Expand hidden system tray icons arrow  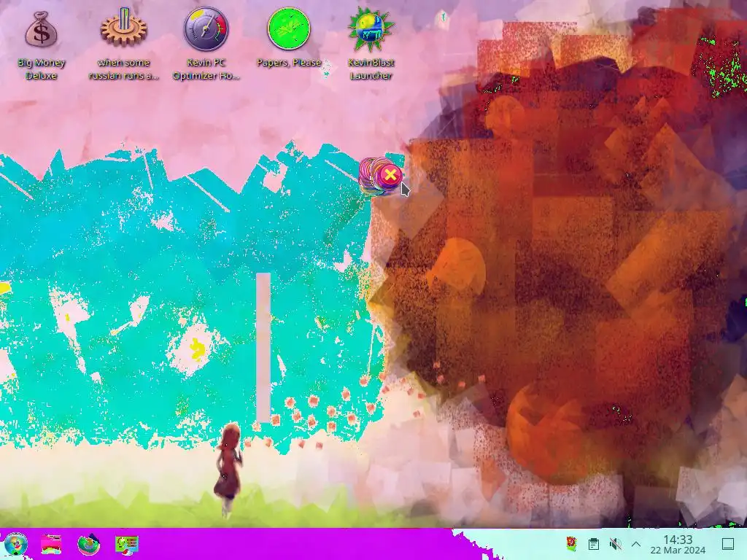click(x=636, y=543)
